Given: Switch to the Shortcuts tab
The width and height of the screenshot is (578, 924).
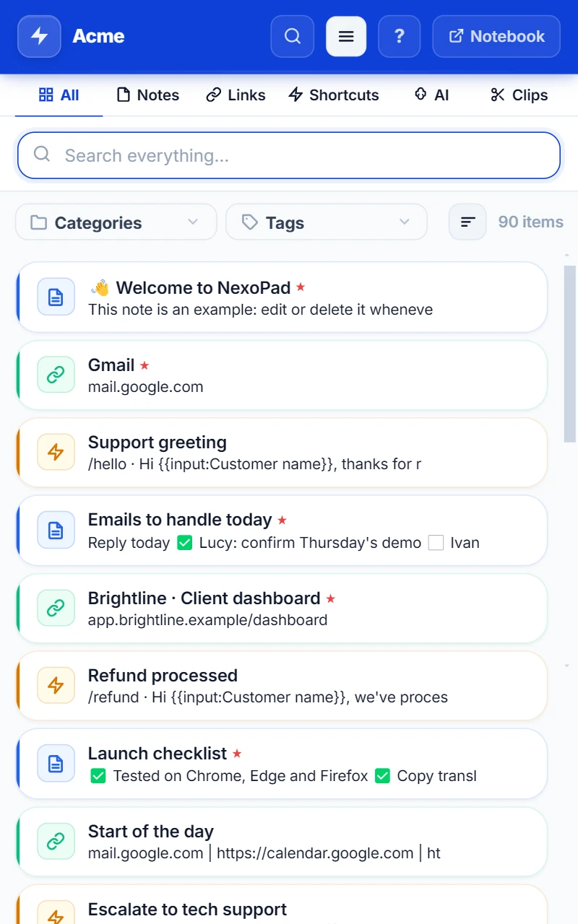Looking at the screenshot, I should point(334,95).
